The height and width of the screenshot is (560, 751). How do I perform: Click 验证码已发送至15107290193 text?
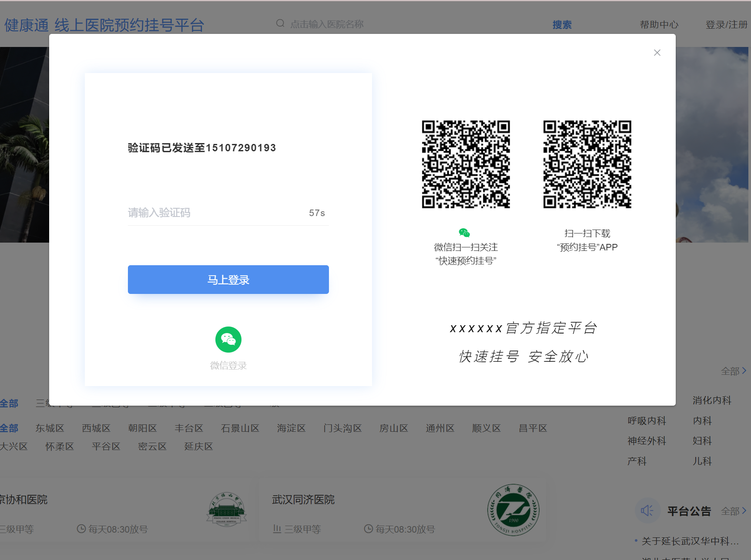coord(202,148)
